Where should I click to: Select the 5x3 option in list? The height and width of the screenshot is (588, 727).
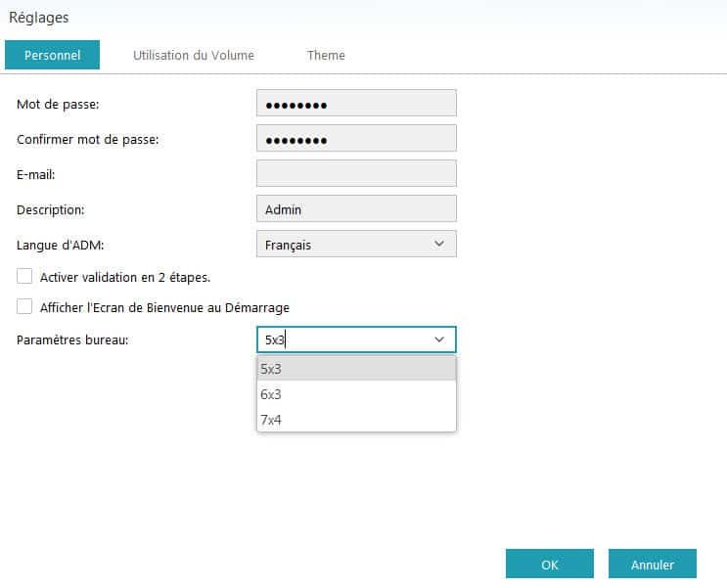(356, 369)
